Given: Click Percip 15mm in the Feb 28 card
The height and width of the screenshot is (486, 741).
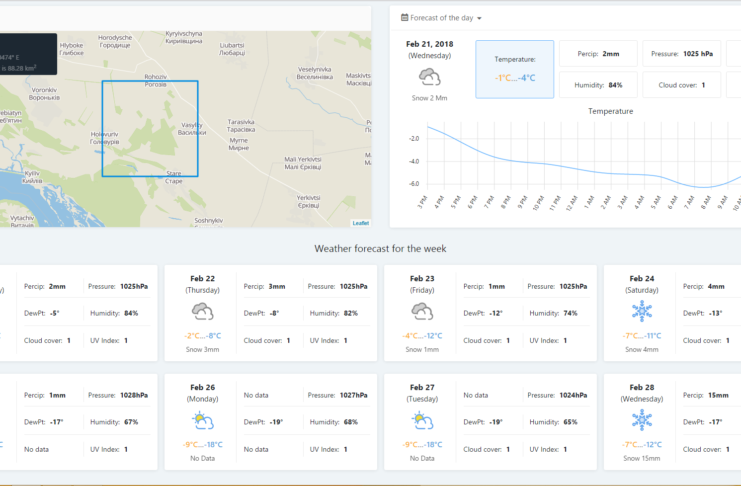Looking at the screenshot, I should click(706, 395).
